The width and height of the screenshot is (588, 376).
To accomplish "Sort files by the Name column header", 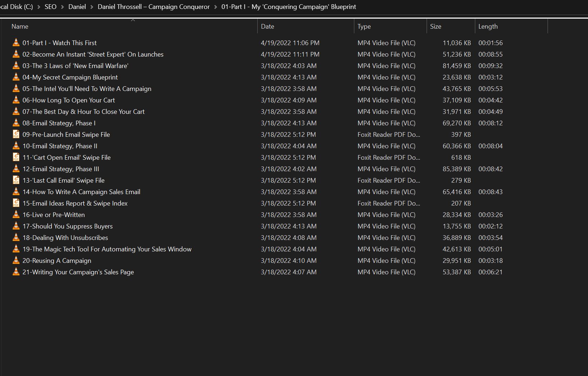I will pos(129,26).
